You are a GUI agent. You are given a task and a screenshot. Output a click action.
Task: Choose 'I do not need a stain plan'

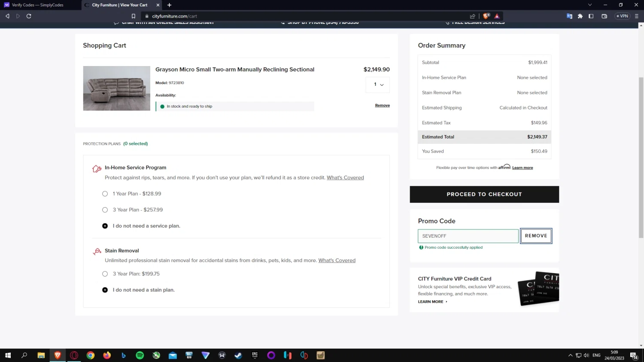pos(105,290)
